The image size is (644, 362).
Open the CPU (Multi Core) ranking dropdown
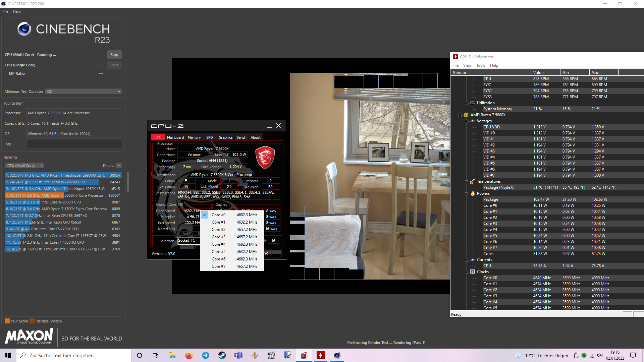[24, 166]
